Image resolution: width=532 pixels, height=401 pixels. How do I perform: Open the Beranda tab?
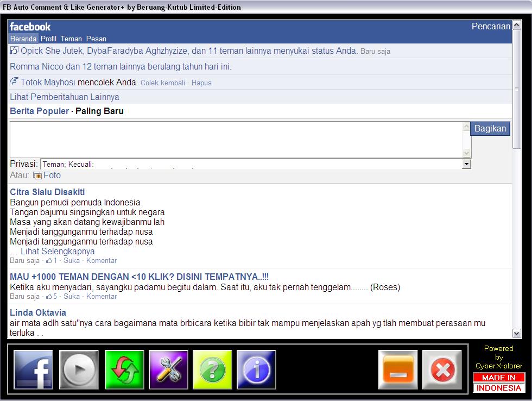(x=23, y=39)
